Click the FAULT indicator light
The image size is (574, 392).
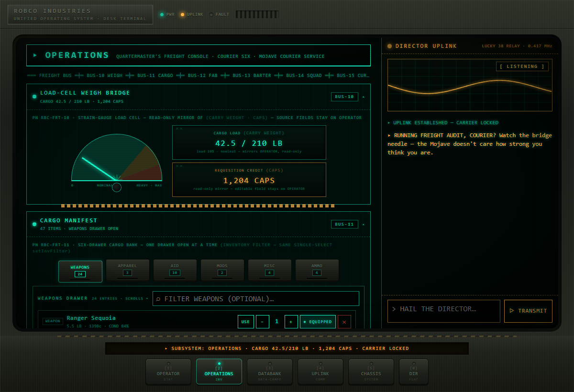coord(211,15)
